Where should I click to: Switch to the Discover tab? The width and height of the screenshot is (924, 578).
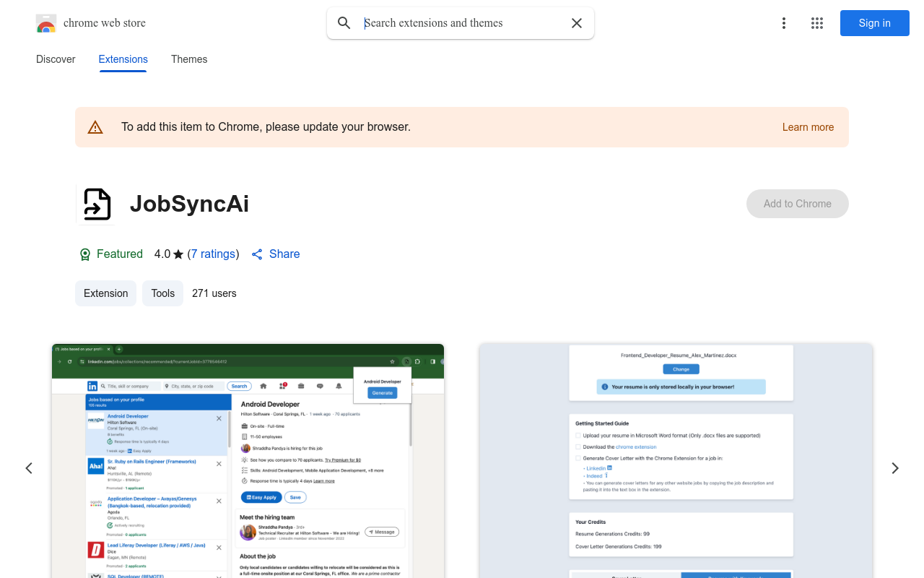click(56, 59)
